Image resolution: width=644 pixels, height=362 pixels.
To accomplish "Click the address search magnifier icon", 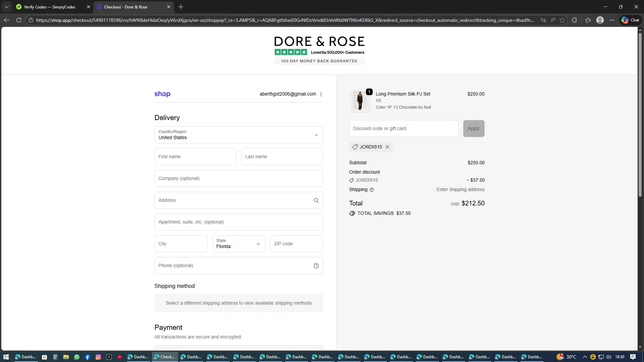I will click(316, 200).
